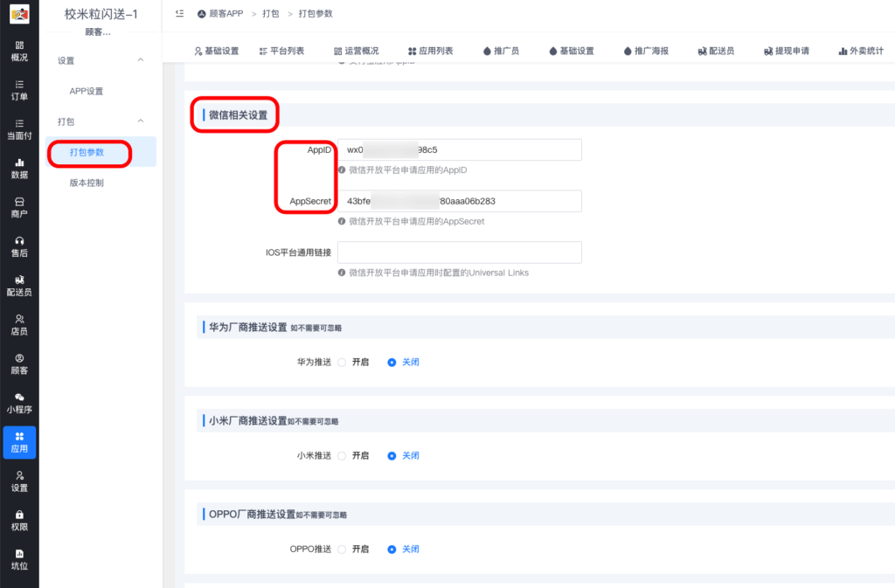Open 权限 permissions lock icon

(x=19, y=520)
